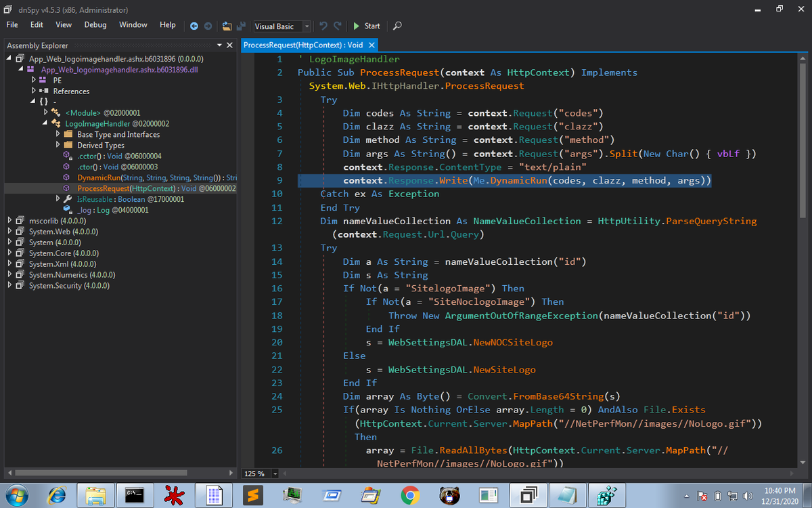Click the IsReusable property wrench icon
The width and height of the screenshot is (812, 508).
68,199
